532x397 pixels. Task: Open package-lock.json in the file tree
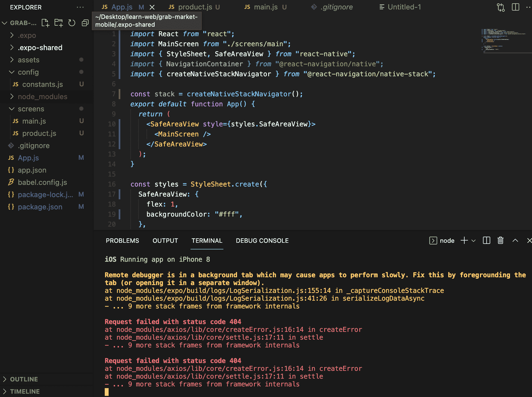click(x=45, y=195)
